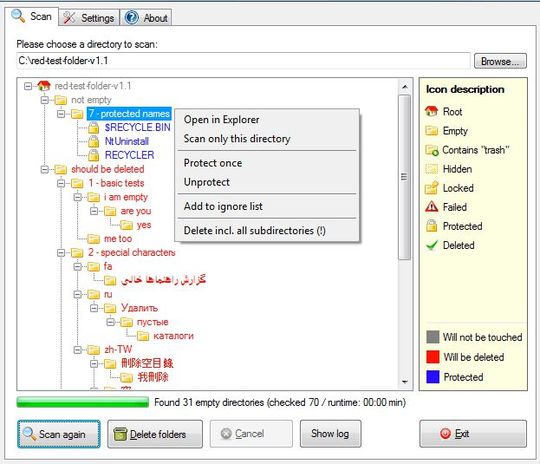Click the Protected padlock legend icon
540x464 pixels.
tap(432, 226)
